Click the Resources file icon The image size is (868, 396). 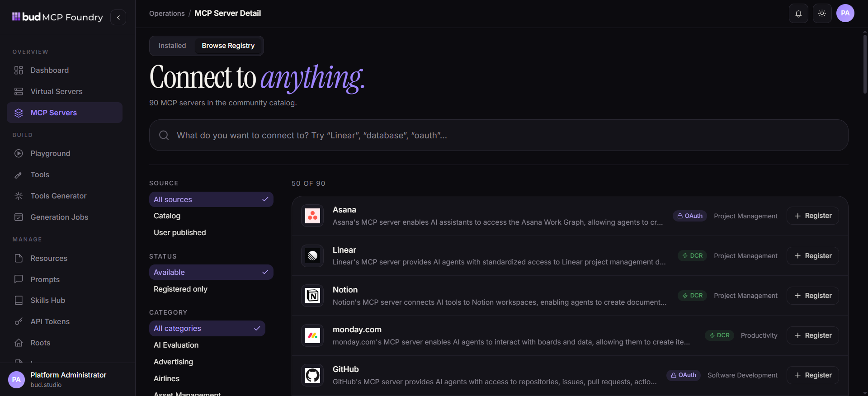(x=19, y=258)
